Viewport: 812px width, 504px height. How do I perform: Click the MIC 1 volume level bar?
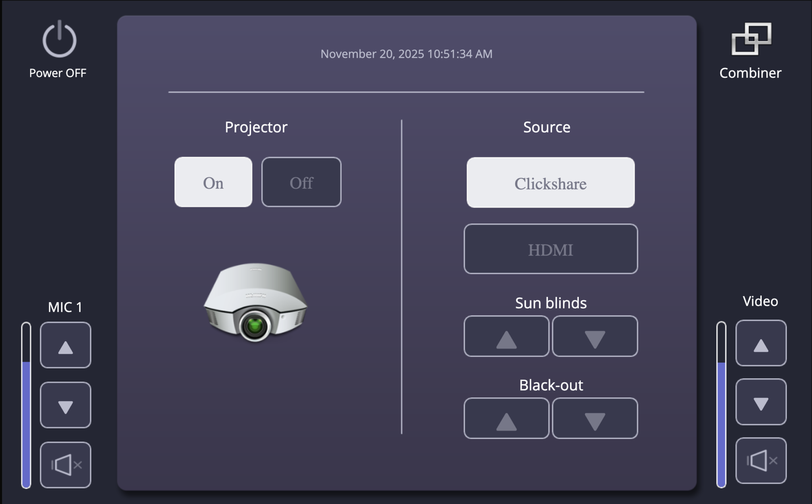click(26, 405)
